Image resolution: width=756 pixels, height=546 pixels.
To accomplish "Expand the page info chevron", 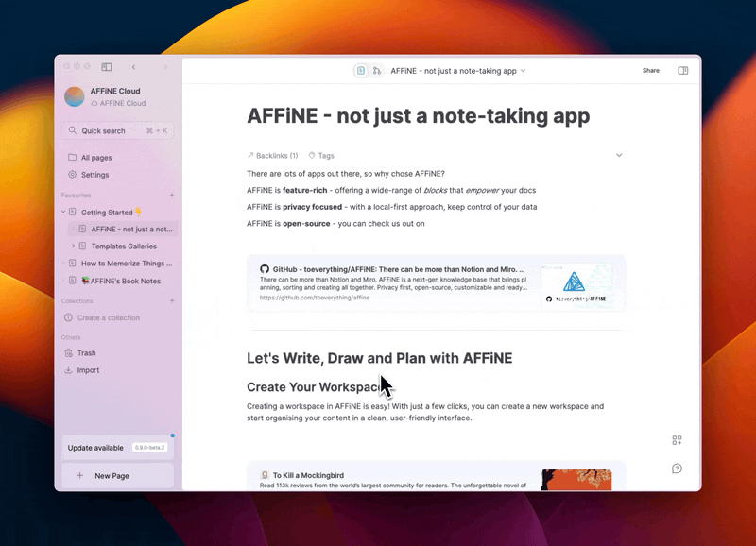I will pyautogui.click(x=619, y=155).
